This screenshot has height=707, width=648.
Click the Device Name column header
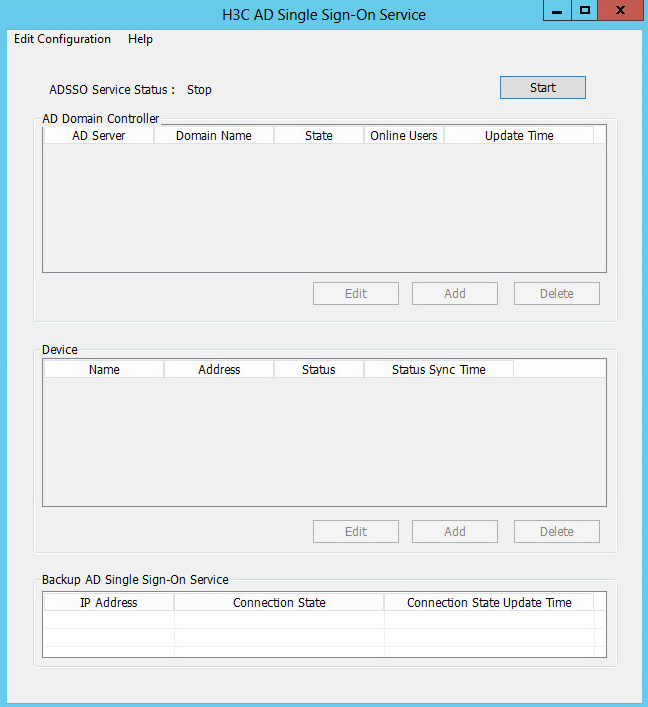point(104,370)
